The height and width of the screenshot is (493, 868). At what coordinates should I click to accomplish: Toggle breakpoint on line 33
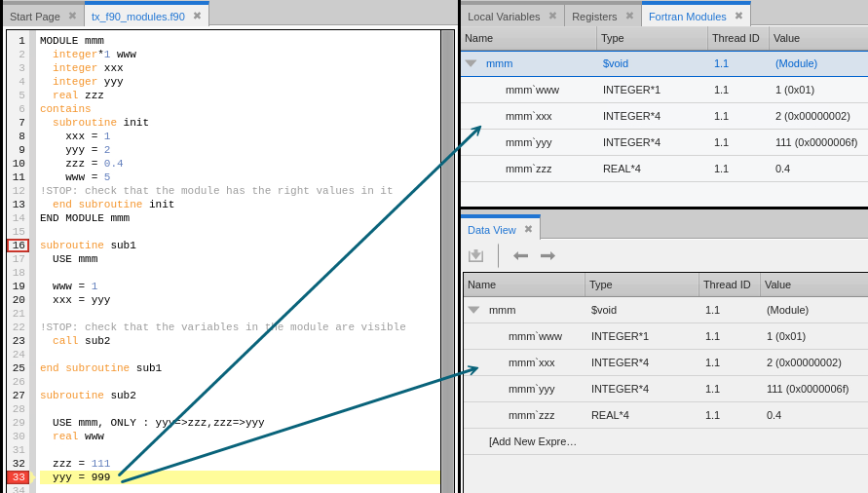point(18,477)
